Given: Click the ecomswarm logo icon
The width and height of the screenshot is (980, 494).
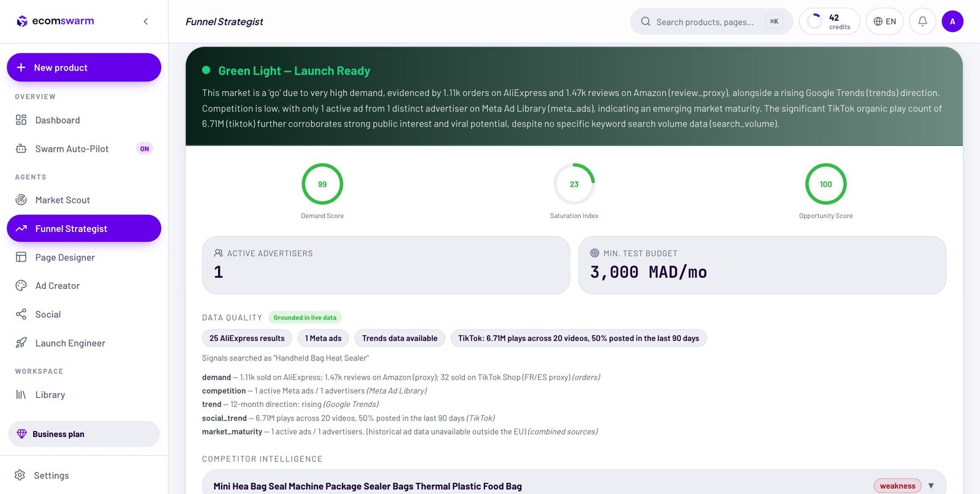Looking at the screenshot, I should [x=22, y=21].
